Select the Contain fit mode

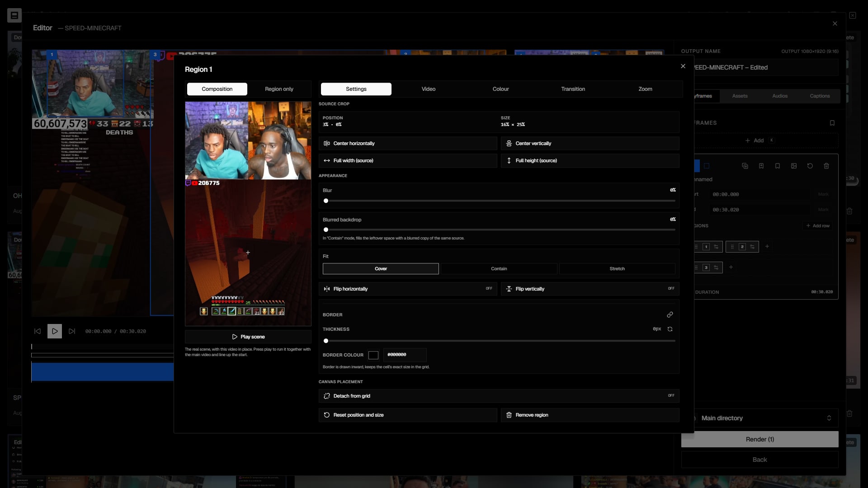point(499,269)
